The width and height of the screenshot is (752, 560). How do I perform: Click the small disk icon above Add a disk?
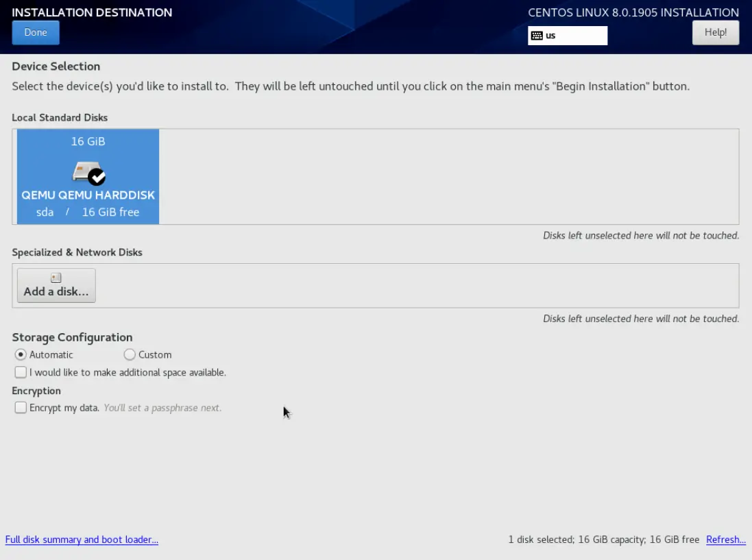(x=56, y=278)
